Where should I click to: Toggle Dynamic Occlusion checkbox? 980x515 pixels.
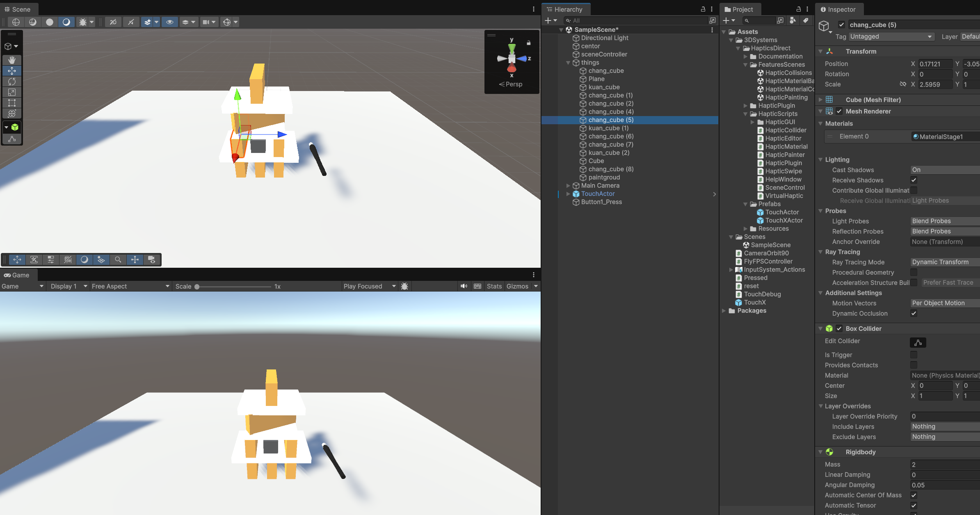pos(914,313)
